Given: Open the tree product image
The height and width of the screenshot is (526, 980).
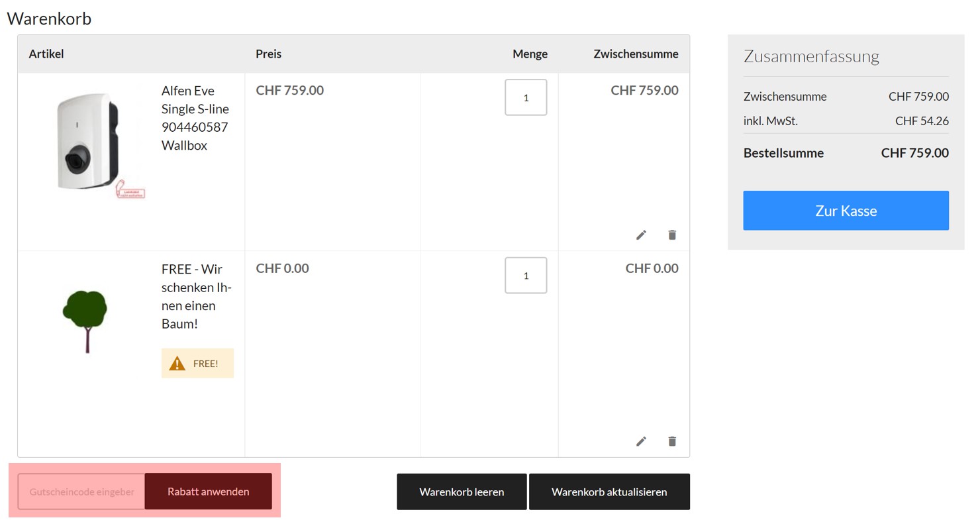Looking at the screenshot, I should [85, 321].
